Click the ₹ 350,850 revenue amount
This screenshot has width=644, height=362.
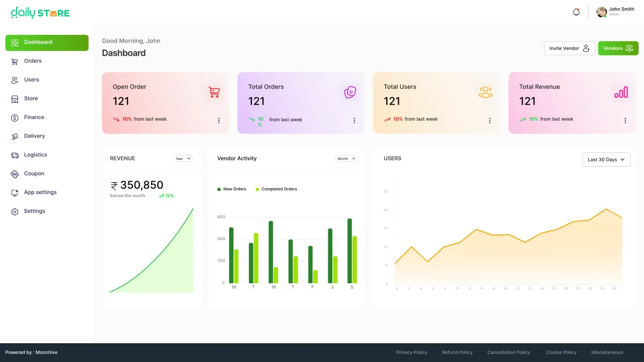click(x=136, y=185)
